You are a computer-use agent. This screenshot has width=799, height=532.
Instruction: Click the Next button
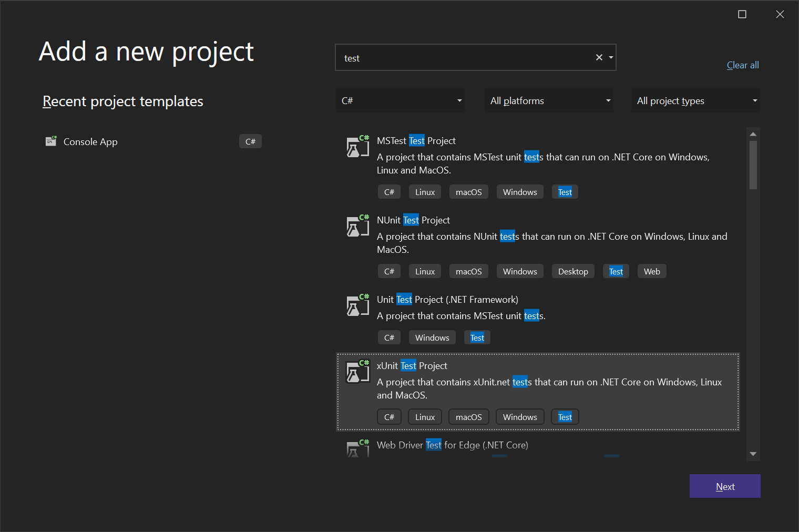(725, 486)
